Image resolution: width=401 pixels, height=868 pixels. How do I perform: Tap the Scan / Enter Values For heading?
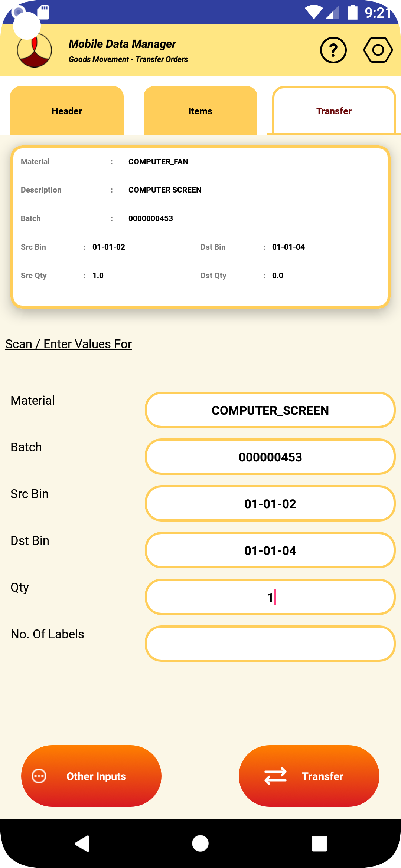tap(69, 344)
